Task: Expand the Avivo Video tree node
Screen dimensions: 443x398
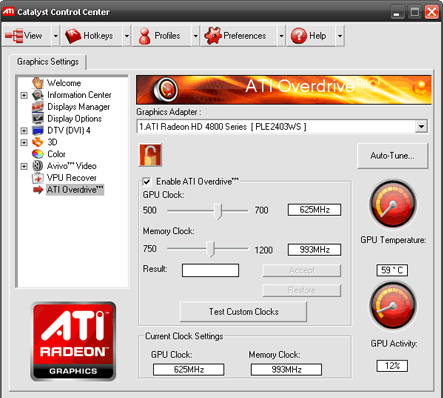Action: point(24,166)
